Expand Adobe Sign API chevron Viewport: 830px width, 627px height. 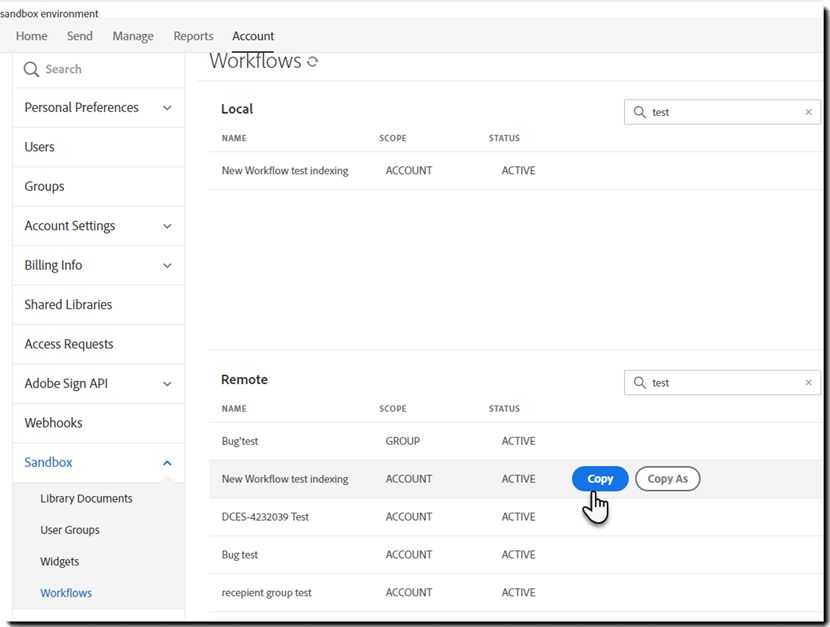[x=167, y=384]
